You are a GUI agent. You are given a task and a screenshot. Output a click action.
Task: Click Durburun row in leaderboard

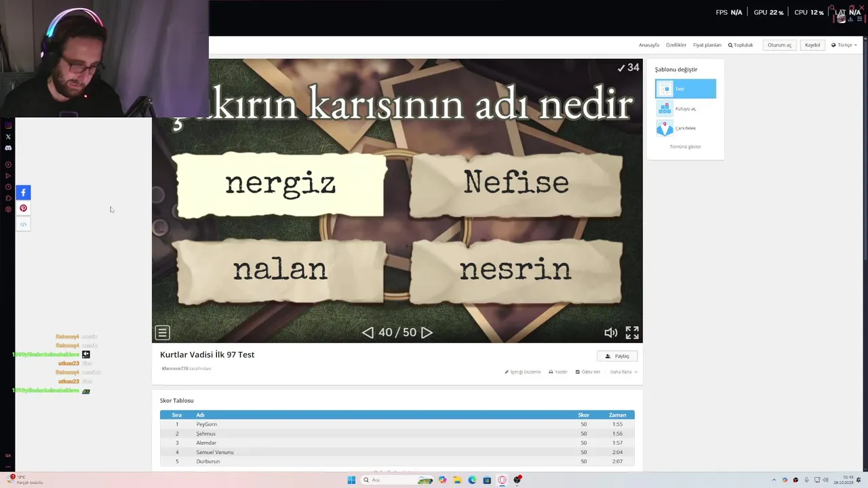397,462
